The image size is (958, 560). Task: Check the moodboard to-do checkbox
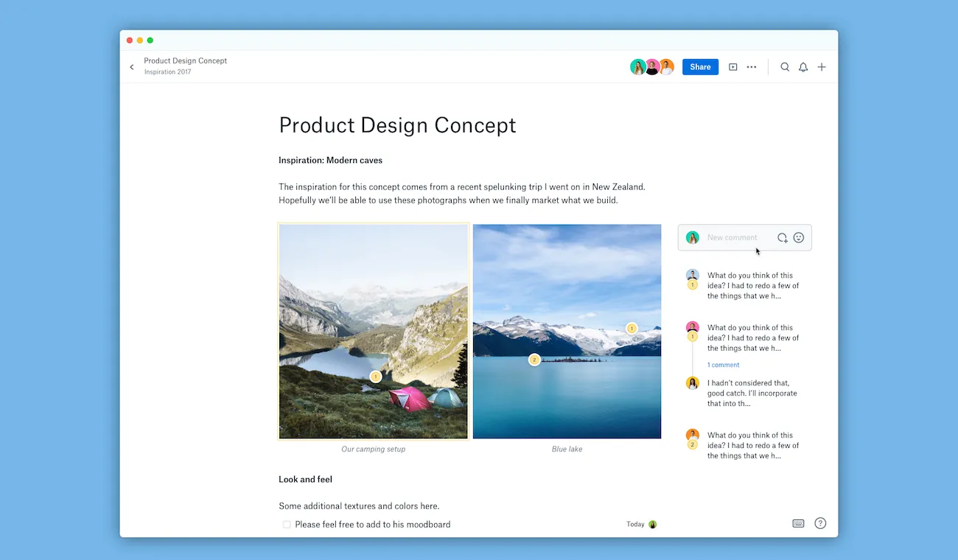286,524
